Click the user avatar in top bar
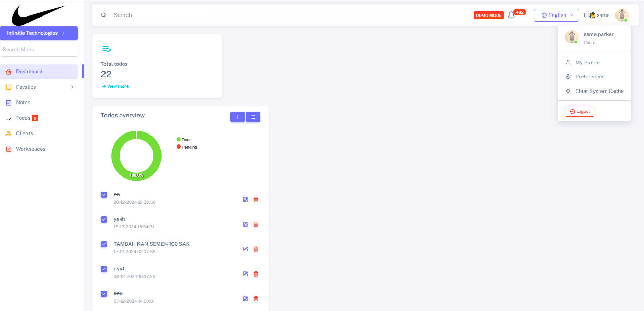This screenshot has height=311, width=644. coord(621,15)
